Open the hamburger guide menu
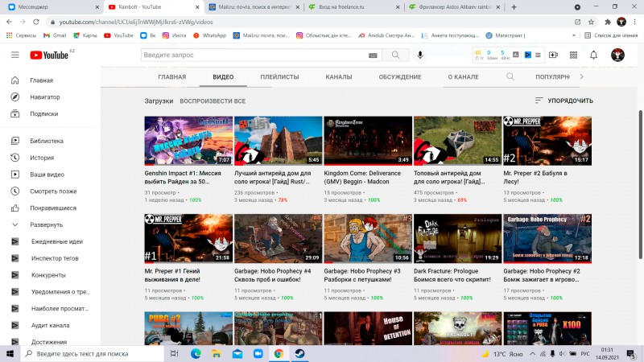The image size is (644, 362). pos(15,55)
